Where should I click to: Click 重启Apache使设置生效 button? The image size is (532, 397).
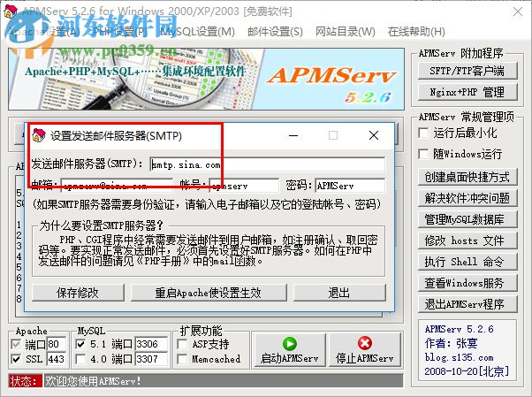click(209, 293)
